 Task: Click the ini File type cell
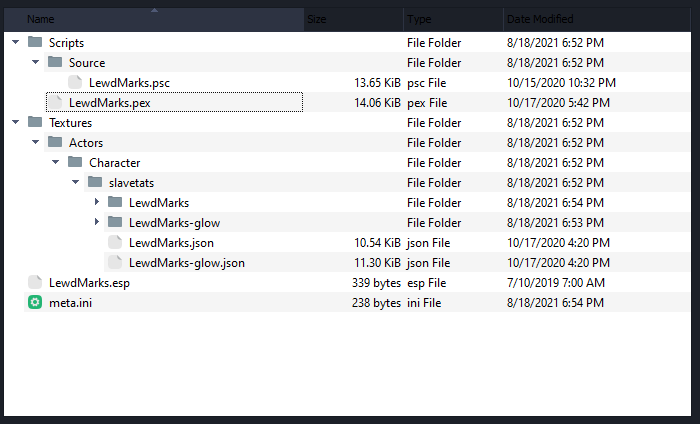pos(424,303)
